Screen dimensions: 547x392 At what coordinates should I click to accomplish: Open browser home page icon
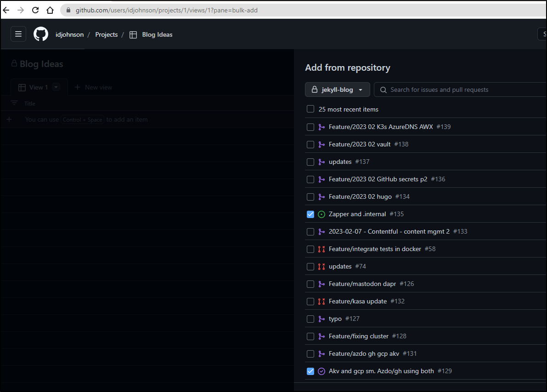(x=50, y=10)
